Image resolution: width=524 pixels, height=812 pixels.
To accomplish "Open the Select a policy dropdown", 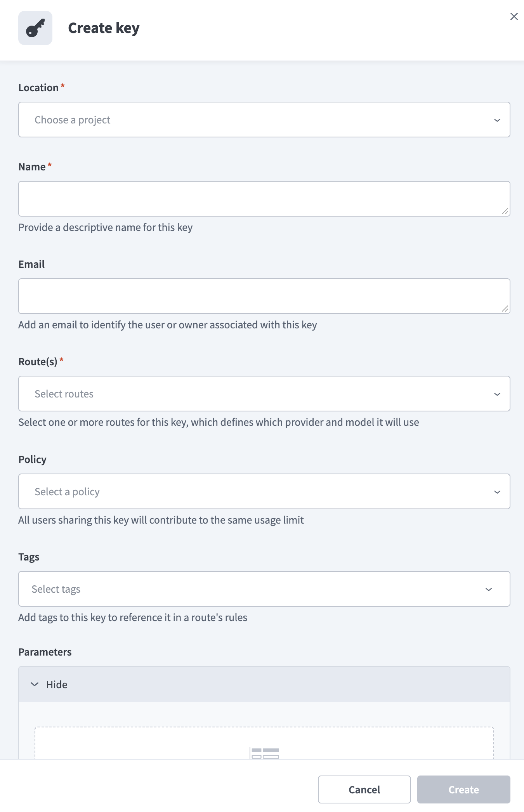I will coord(264,491).
